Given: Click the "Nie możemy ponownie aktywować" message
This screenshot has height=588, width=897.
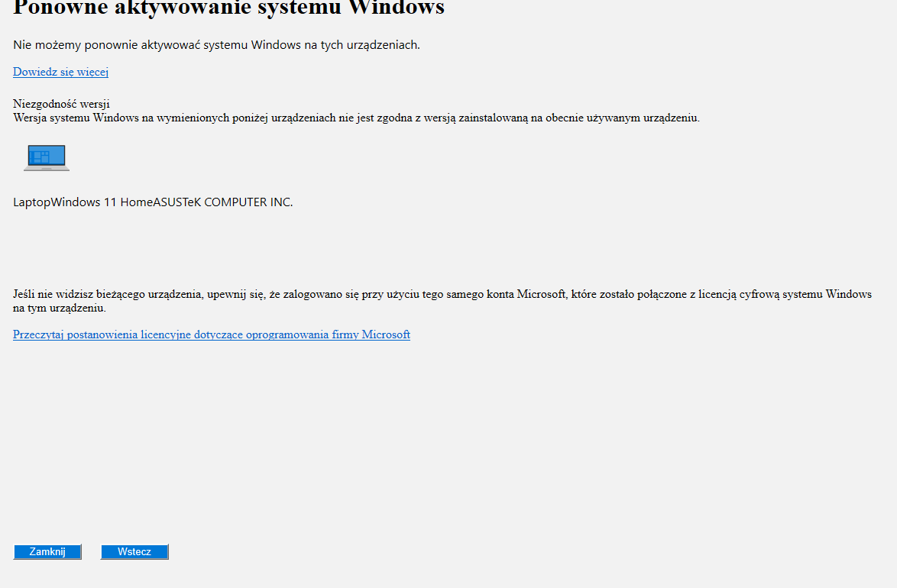Looking at the screenshot, I should [x=216, y=44].
